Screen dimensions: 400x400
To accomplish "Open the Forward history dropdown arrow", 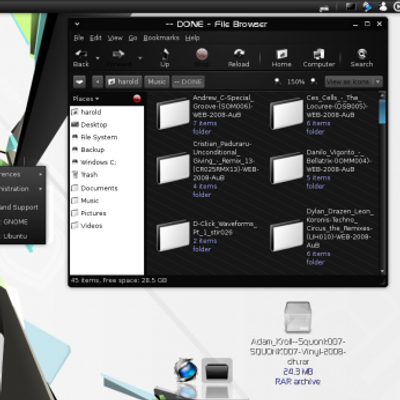I will [140, 58].
